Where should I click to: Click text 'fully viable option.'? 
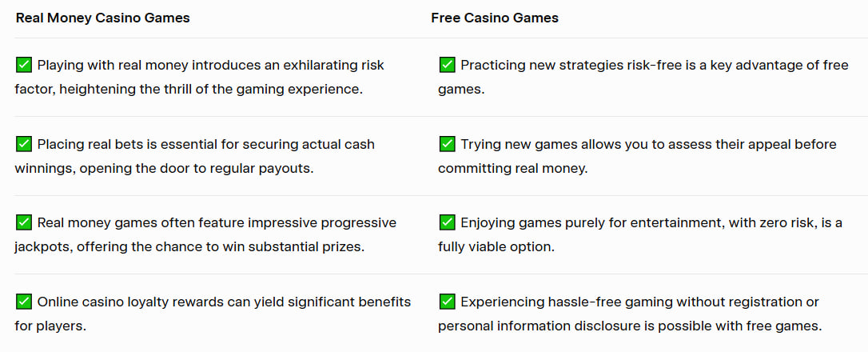point(496,247)
